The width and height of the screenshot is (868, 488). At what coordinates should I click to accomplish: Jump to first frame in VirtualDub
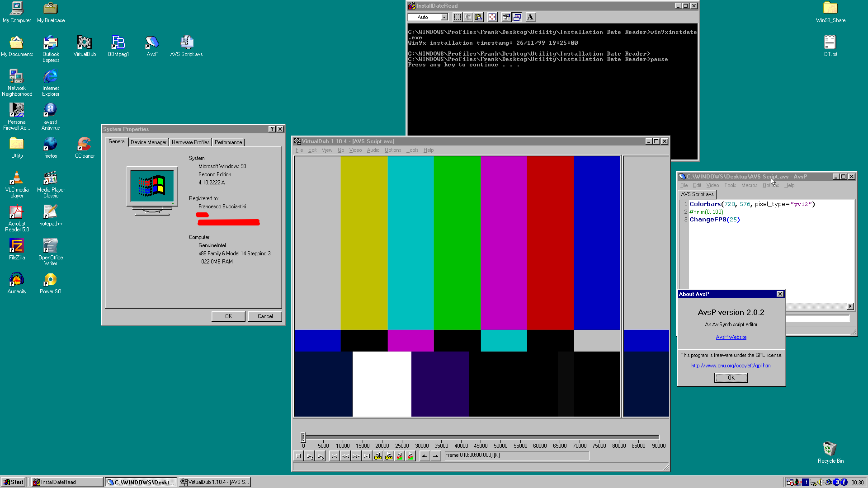point(335,456)
